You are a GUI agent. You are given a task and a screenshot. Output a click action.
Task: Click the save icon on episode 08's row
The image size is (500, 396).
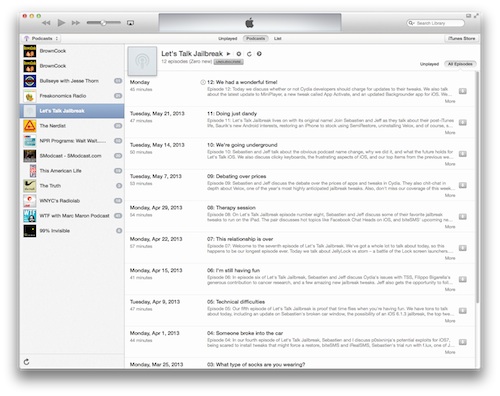(463, 217)
